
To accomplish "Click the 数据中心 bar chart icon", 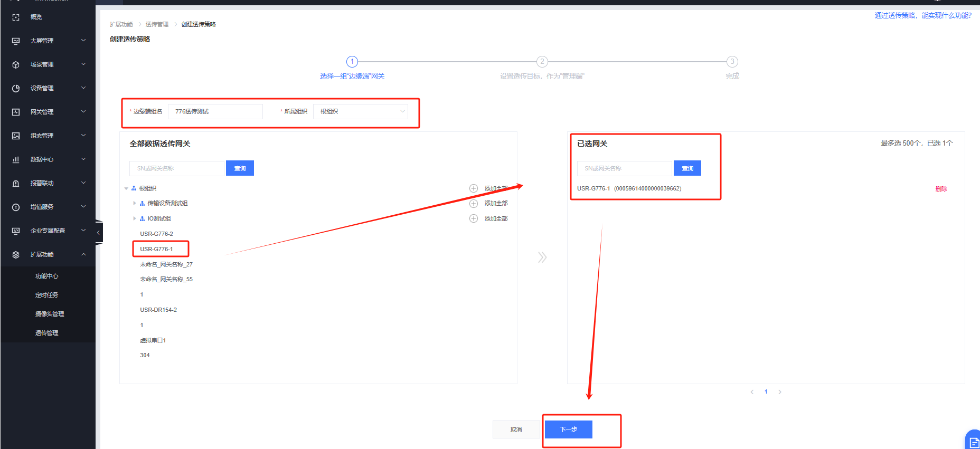I will click(x=16, y=160).
